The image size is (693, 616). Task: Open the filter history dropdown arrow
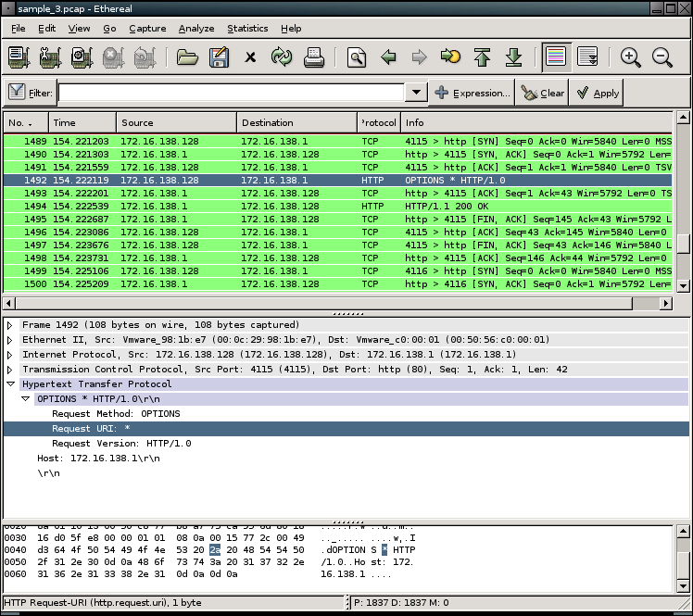coord(416,93)
